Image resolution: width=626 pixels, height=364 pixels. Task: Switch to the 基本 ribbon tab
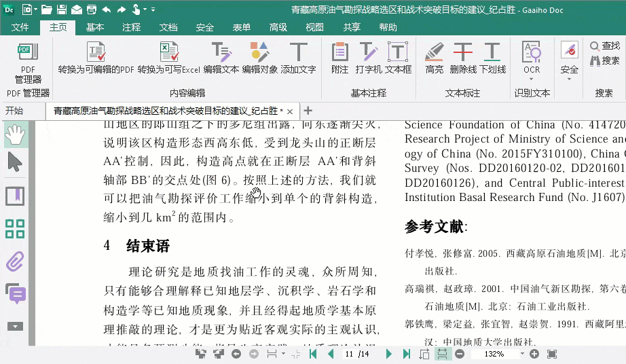95,27
